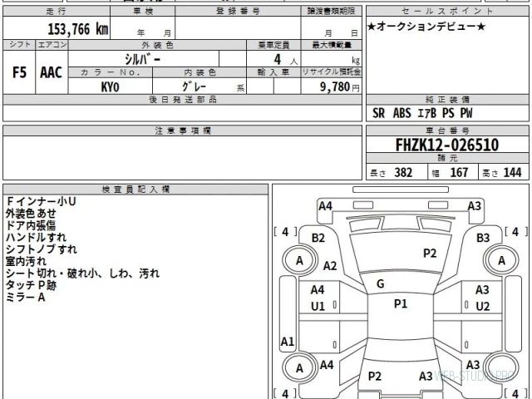Click the 最大積載量 header
Screen dimensions: 532x399
(332, 45)
